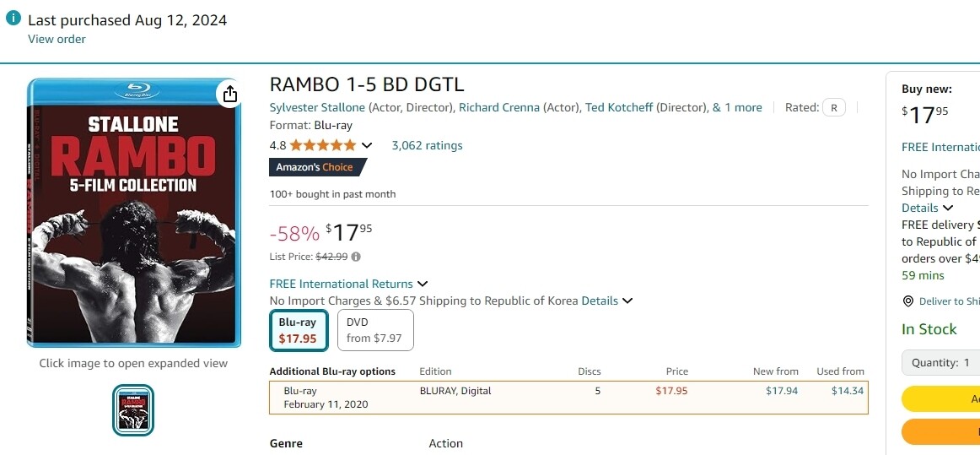Open Sylvester Stallone's author link

click(317, 107)
